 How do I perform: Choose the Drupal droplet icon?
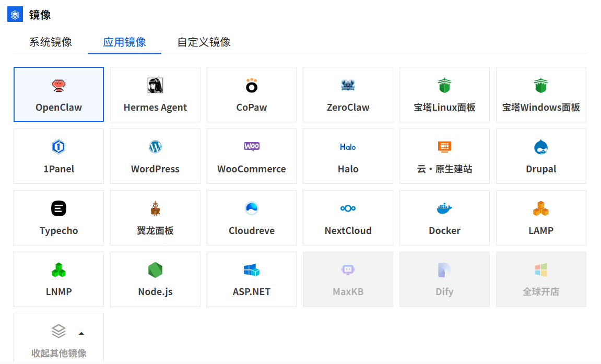[x=541, y=147]
